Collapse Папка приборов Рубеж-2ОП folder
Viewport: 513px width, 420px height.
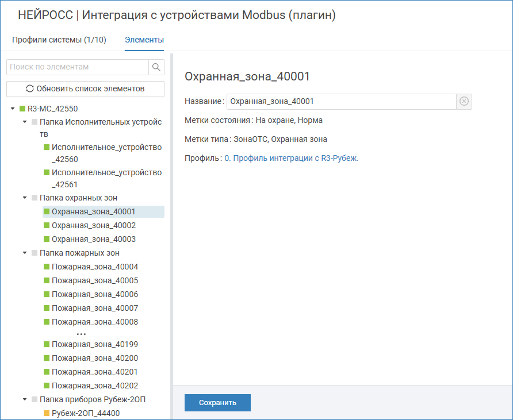tap(25, 399)
